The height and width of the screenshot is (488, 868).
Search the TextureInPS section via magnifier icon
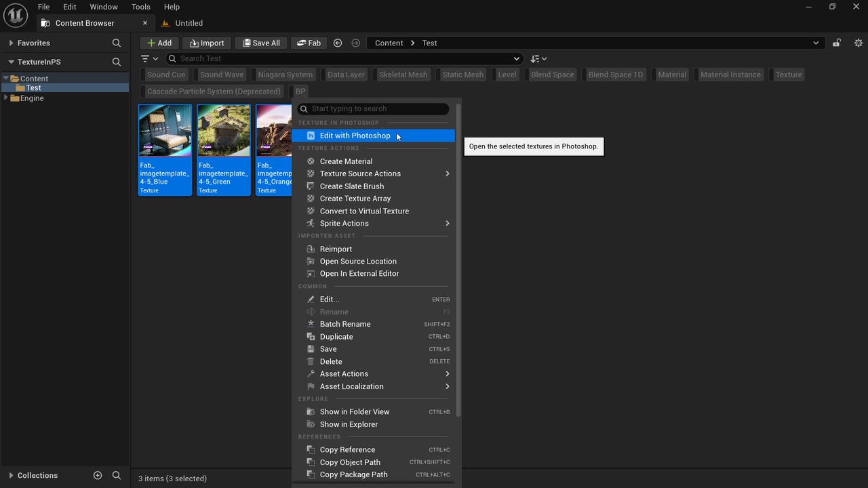pos(117,62)
